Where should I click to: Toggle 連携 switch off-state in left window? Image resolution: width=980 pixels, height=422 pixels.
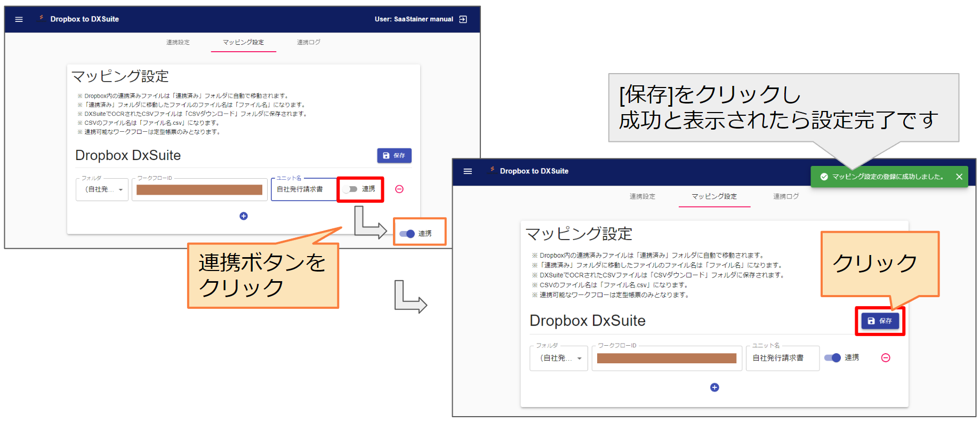coord(351,189)
